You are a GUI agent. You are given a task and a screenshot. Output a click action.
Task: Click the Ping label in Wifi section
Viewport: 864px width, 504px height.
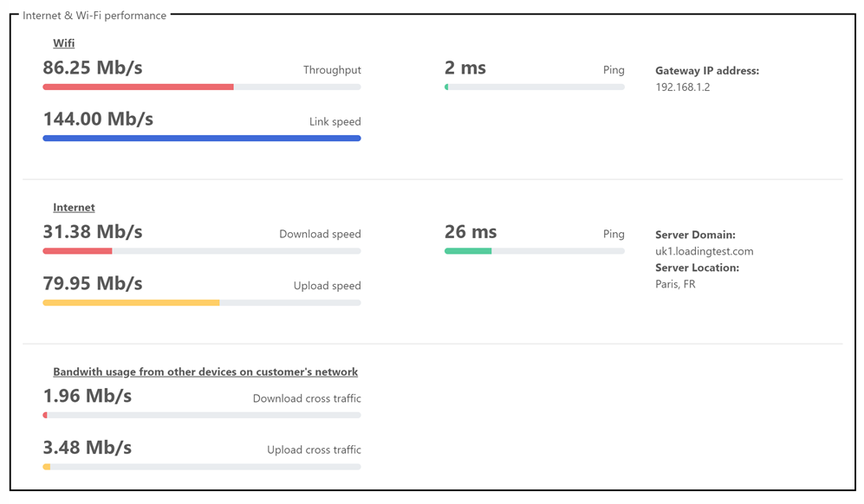click(x=614, y=70)
